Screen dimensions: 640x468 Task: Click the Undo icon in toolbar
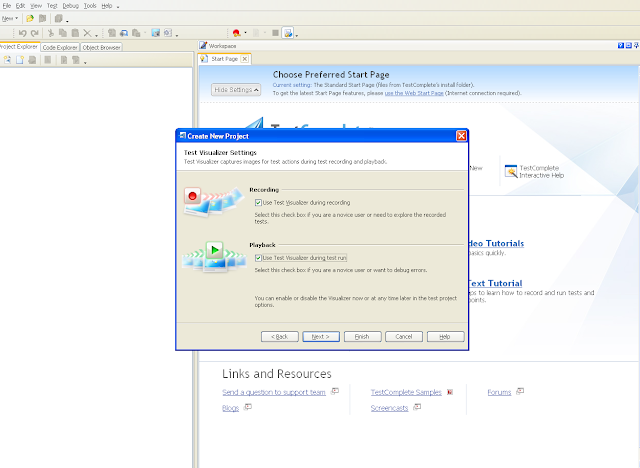point(22,33)
